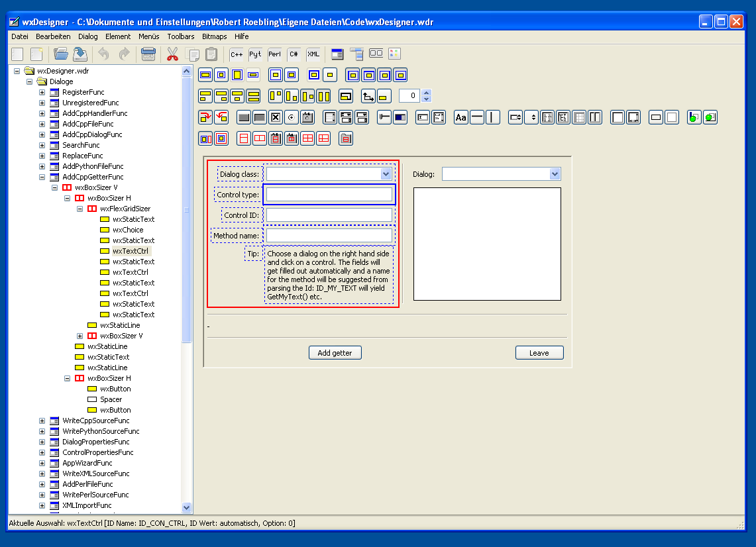Select the DialogPropertiesFunc tree item
The image size is (756, 547).
point(96,442)
